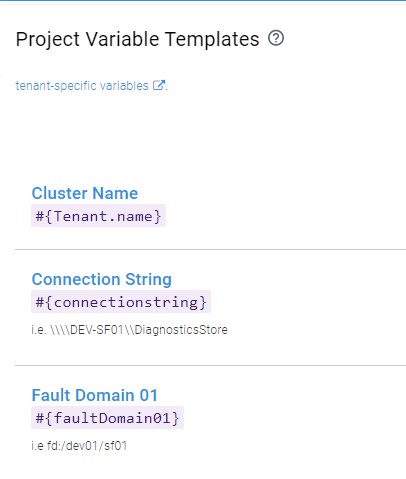Click the divider line under Cluster Name section
This screenshot has width=406, height=479.
coord(210,249)
